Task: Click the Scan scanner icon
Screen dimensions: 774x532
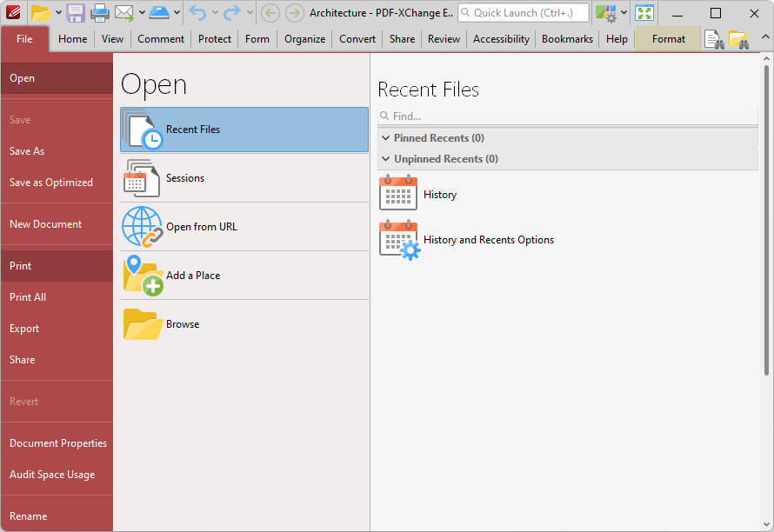Action: [x=159, y=13]
